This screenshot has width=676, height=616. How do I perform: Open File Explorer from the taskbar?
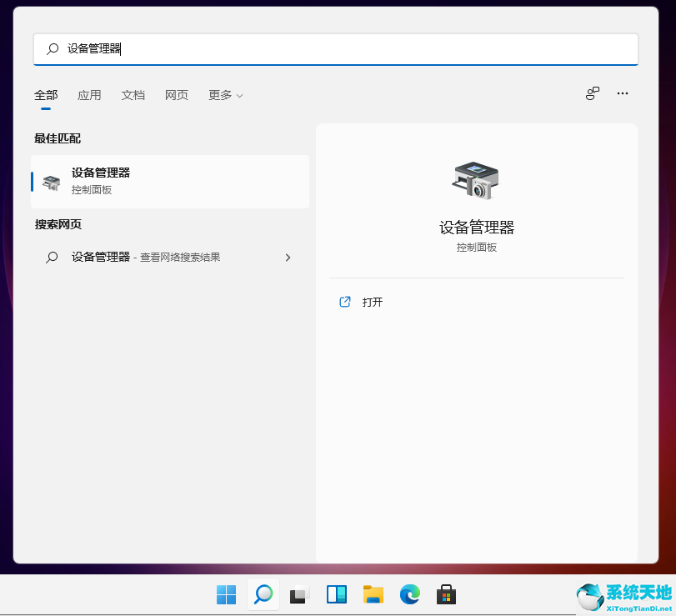click(x=373, y=595)
